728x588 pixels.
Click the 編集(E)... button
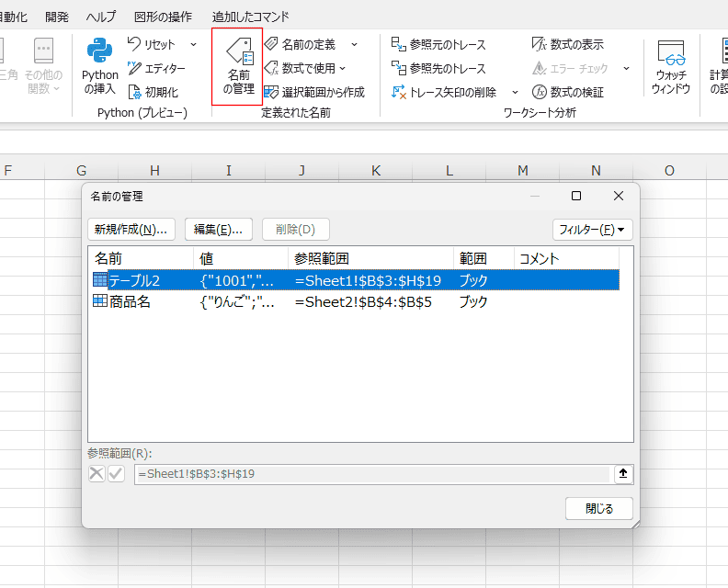(x=218, y=230)
